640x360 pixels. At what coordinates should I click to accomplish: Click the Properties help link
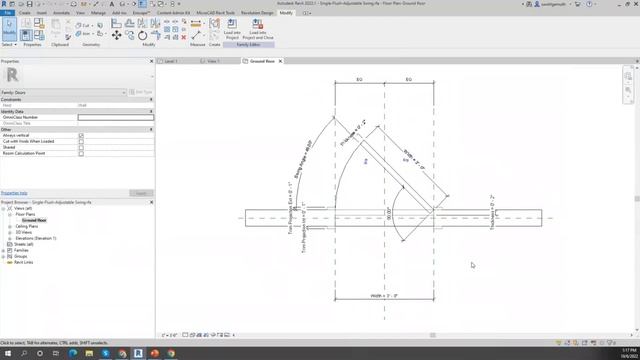click(x=14, y=193)
